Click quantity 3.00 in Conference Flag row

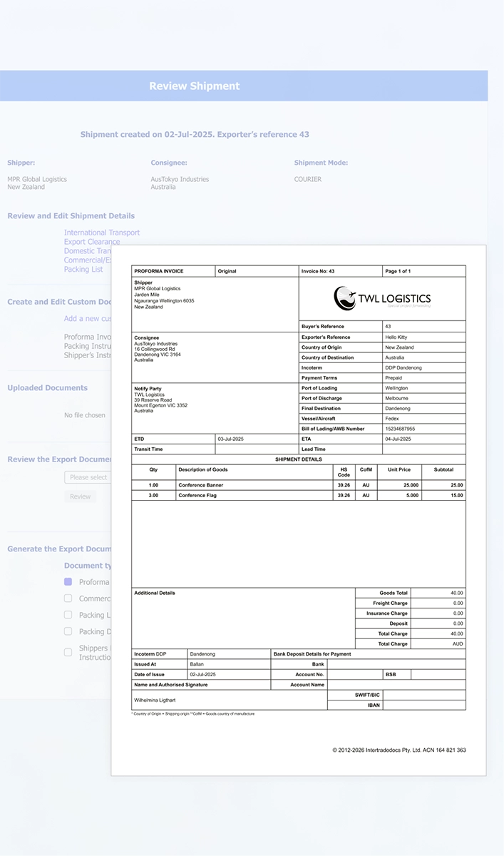pos(153,495)
